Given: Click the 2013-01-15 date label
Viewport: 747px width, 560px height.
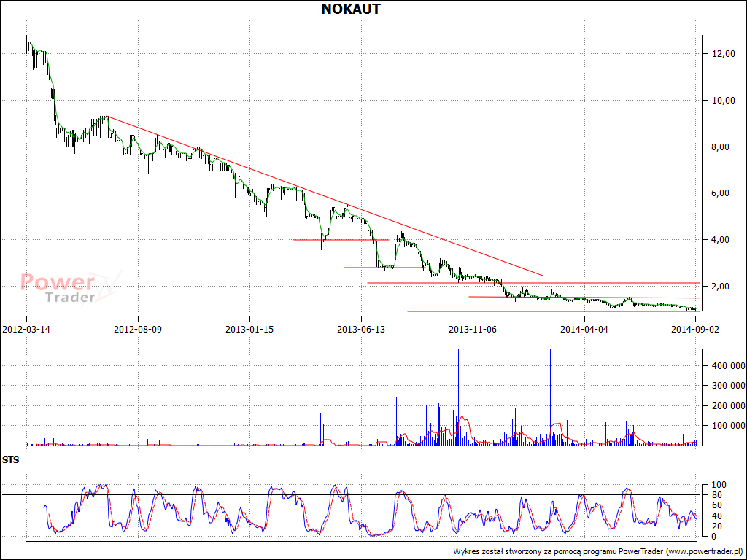Looking at the screenshot, I should (x=249, y=329).
